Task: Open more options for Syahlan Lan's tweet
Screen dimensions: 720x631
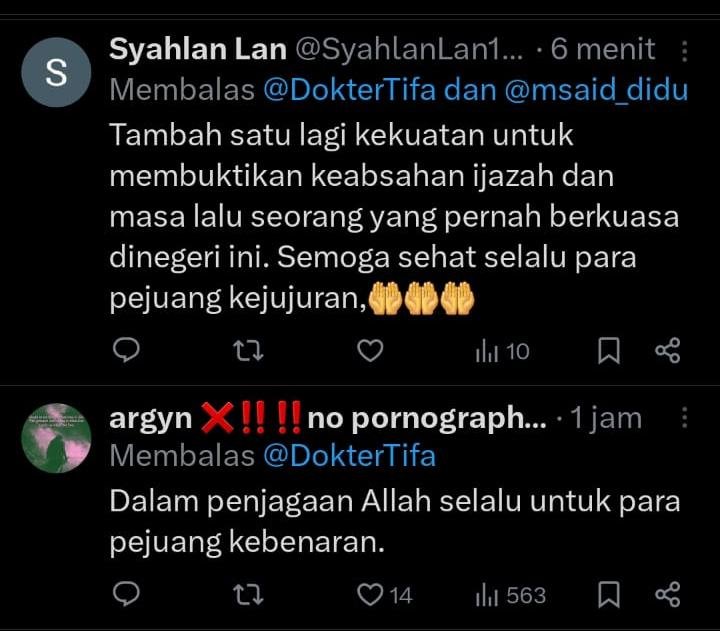Action: (x=684, y=51)
